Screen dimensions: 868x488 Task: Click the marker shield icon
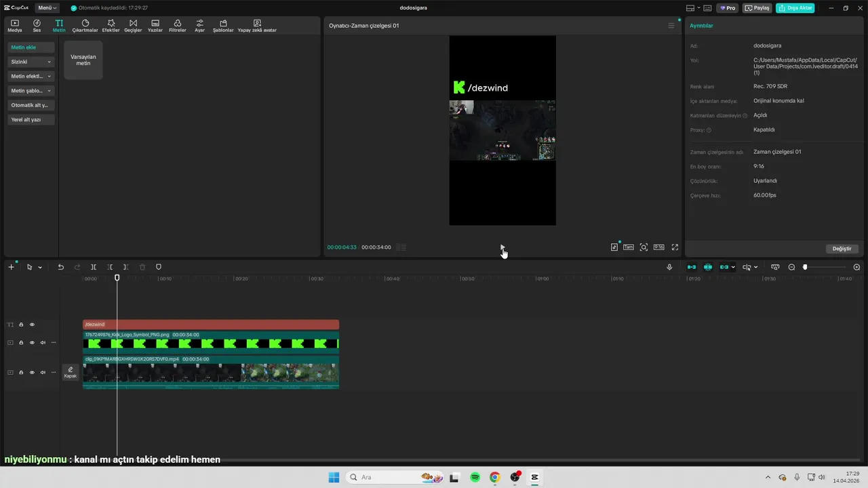click(159, 267)
